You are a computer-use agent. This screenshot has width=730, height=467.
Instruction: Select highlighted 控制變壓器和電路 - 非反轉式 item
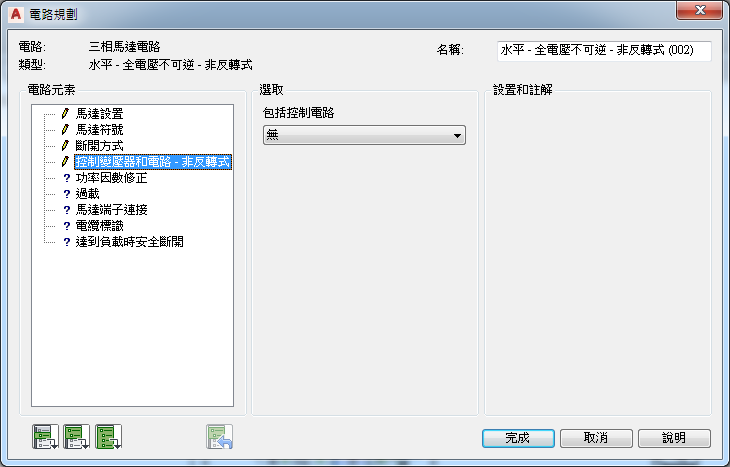coord(153,162)
